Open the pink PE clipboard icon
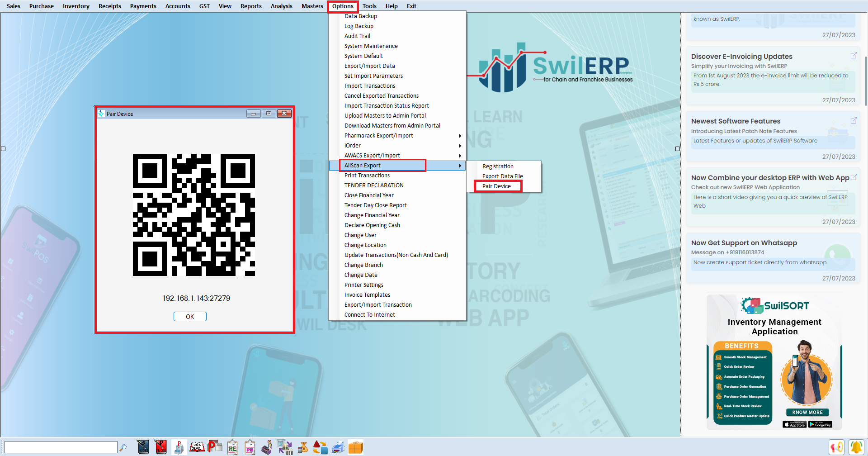 pyautogui.click(x=250, y=447)
